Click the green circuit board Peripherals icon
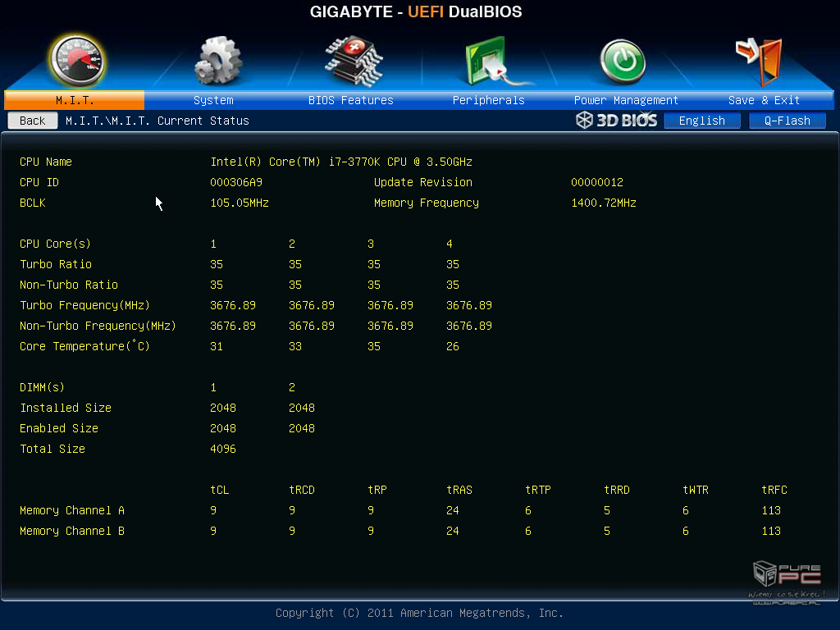This screenshot has height=630, width=840. click(489, 62)
